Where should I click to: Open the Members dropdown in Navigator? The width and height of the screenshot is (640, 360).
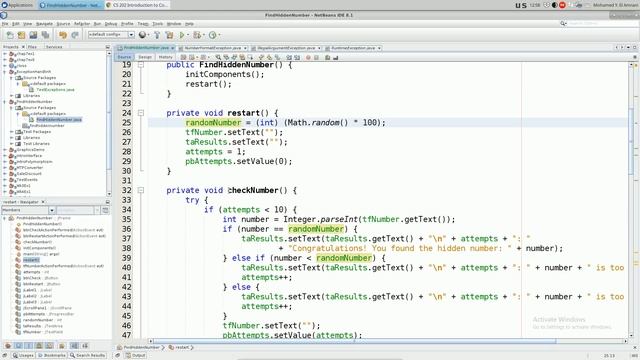coord(52,210)
